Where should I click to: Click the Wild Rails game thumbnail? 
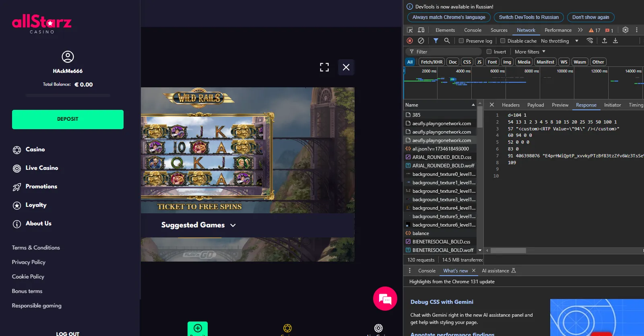248,150
